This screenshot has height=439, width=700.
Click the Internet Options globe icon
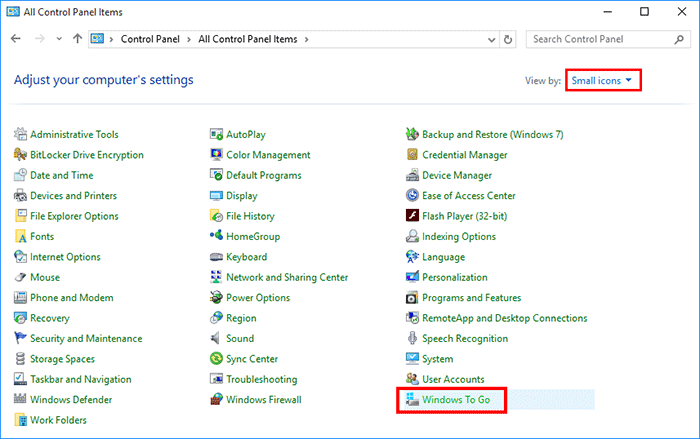pyautogui.click(x=20, y=257)
